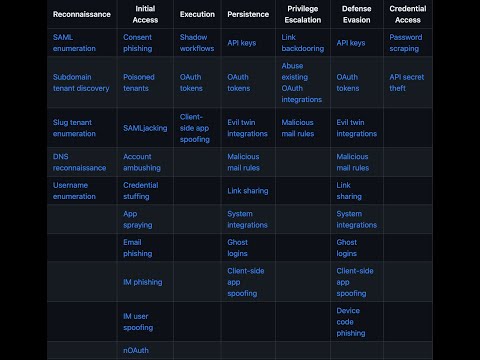
Task: Open Client-side app spoofing in Persistence column
Action: [246, 282]
